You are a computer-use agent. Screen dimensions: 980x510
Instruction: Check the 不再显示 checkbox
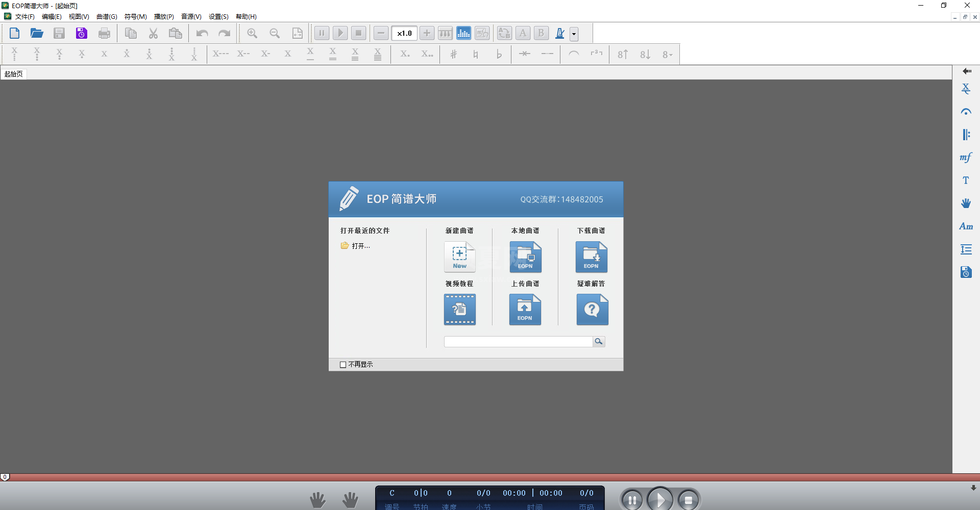343,365
